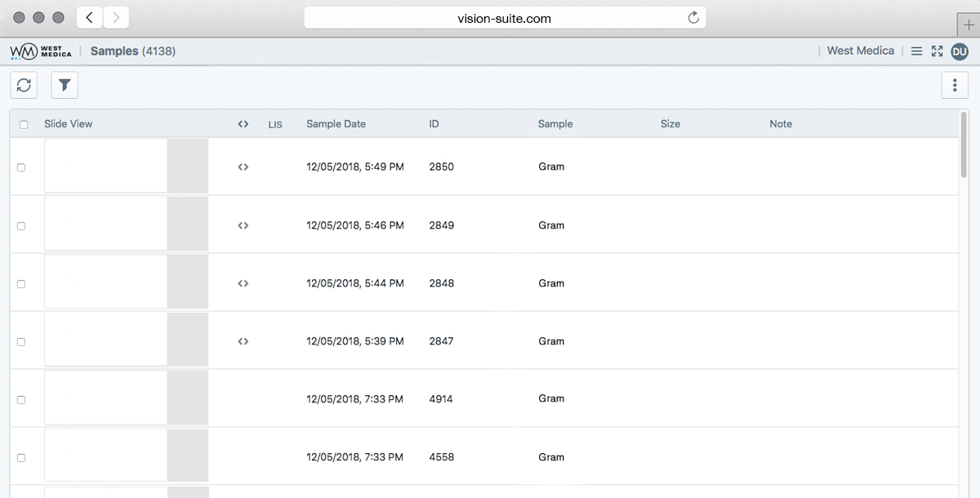Open slide thumbnail for sample 2850
The image size is (980, 498).
point(127,166)
